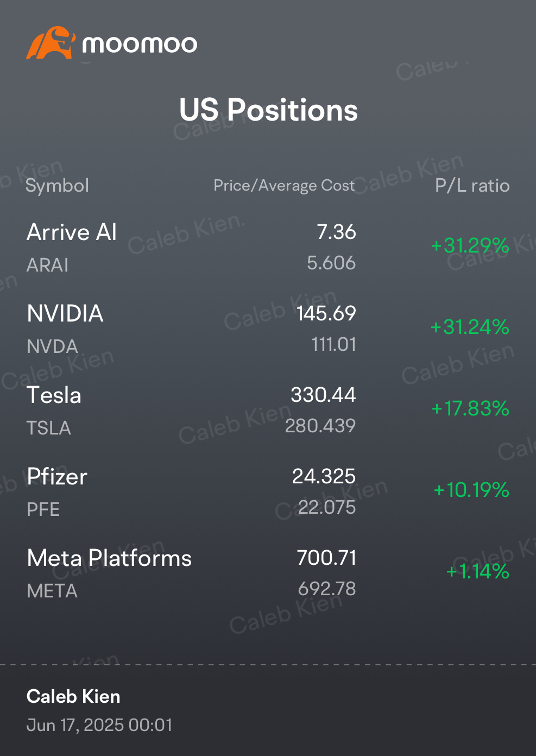Select the ARAI ticker symbol
This screenshot has width=536, height=756.
(48, 265)
